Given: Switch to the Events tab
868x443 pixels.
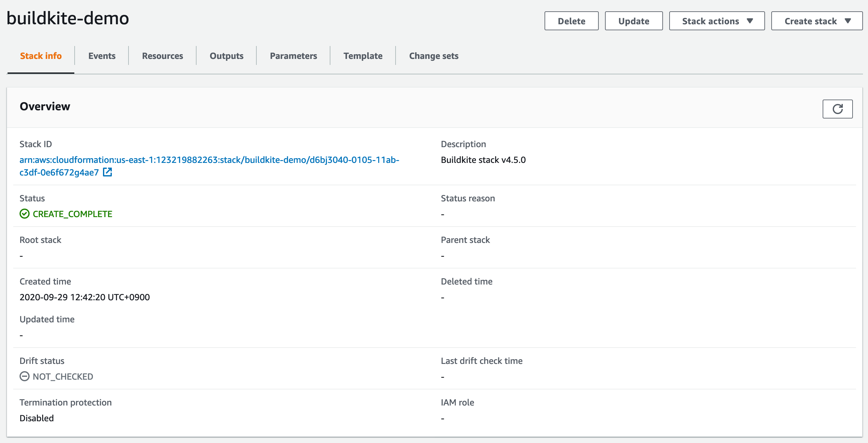Looking at the screenshot, I should point(101,56).
